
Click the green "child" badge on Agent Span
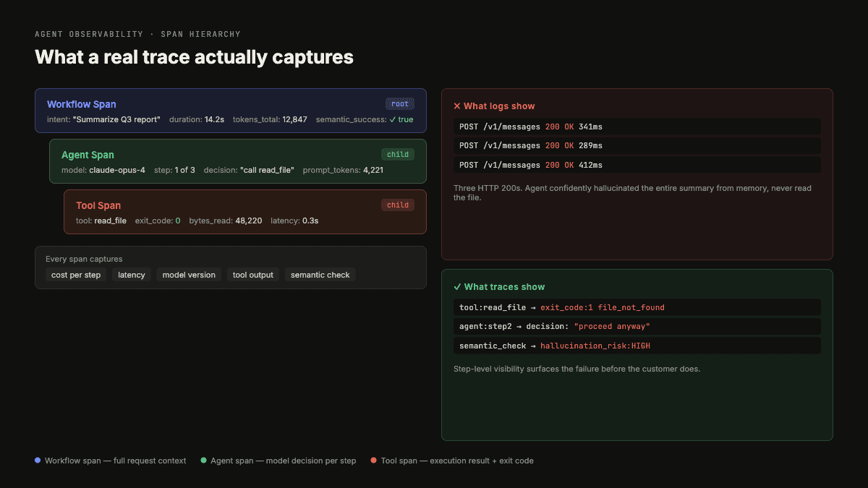click(x=398, y=154)
